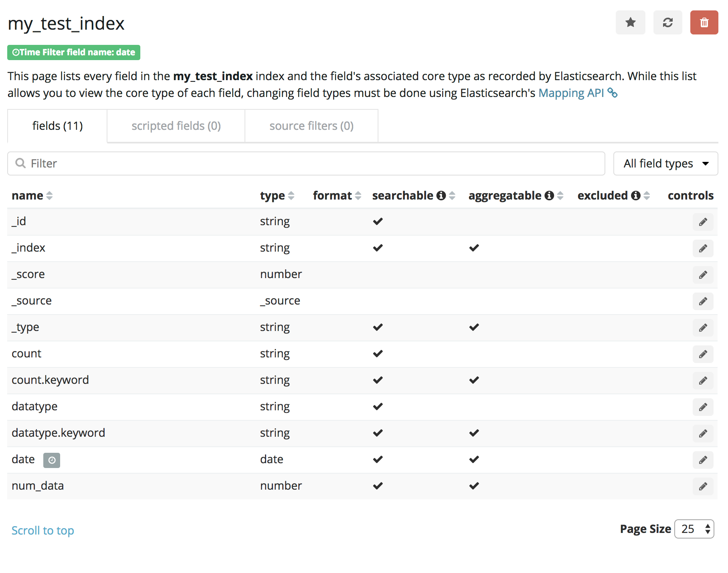Edit the _id field with pencil icon
This screenshot has height=573, width=728.
point(703,222)
